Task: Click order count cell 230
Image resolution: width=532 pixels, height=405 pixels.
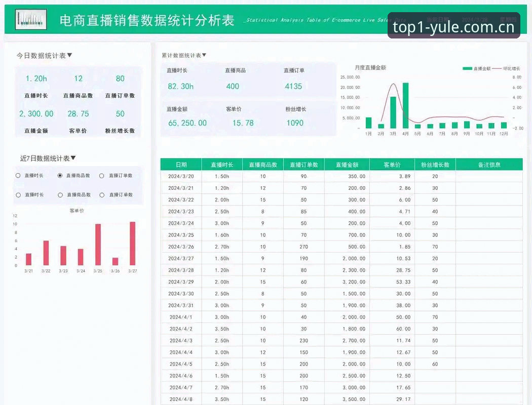Action: tap(303, 341)
